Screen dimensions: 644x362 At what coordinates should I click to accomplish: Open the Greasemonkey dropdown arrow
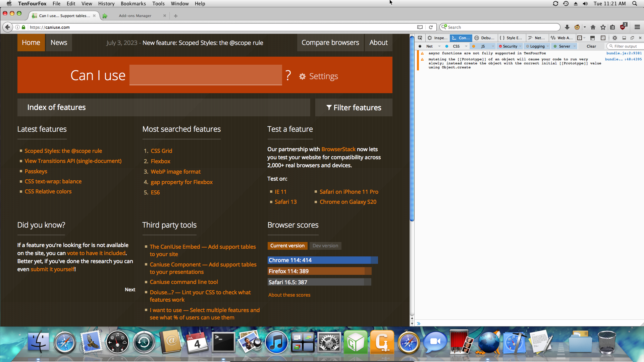pos(585,27)
